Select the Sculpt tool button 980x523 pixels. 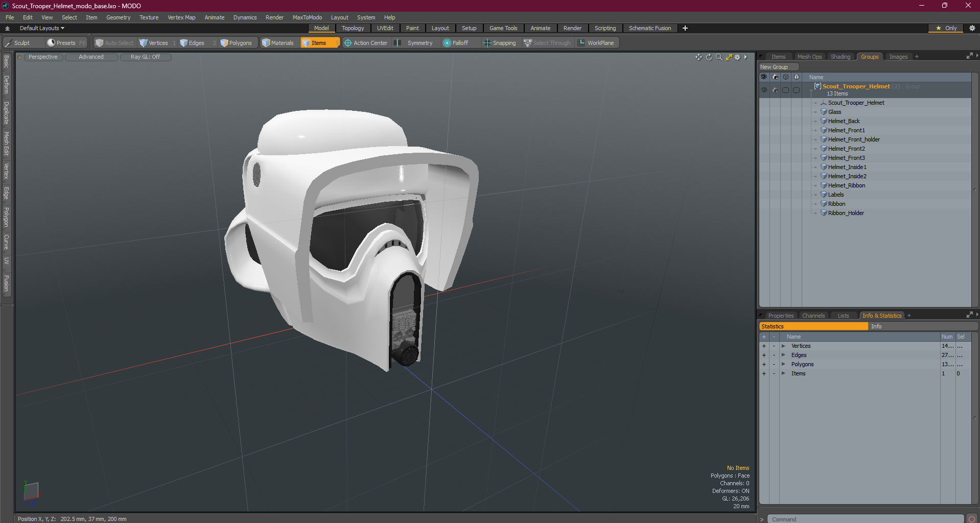tap(24, 43)
